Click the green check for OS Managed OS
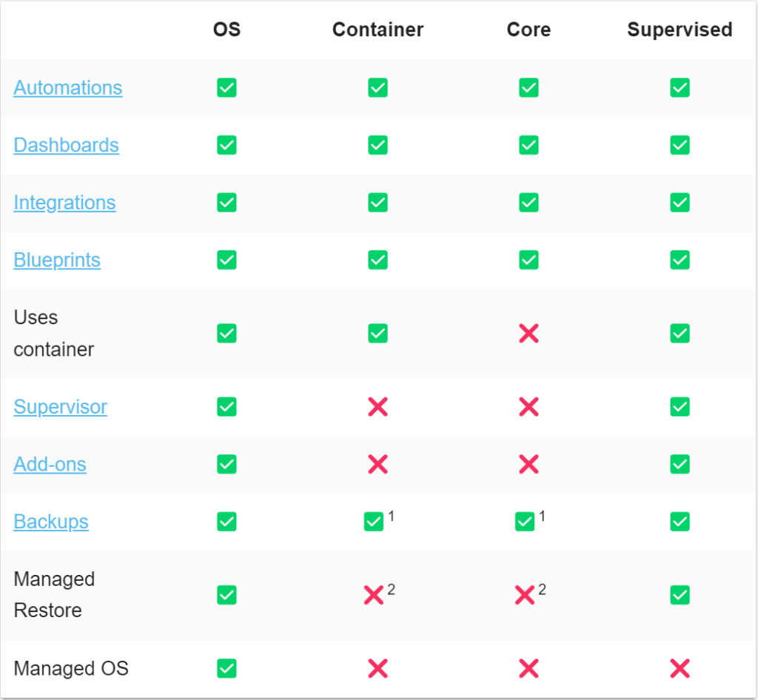This screenshot has width=758, height=700. 227,669
